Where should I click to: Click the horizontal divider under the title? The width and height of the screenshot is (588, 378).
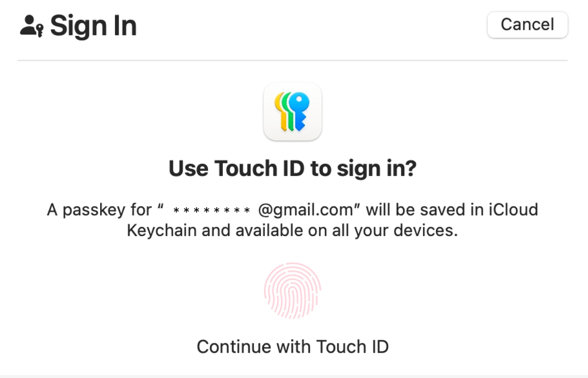click(x=293, y=60)
